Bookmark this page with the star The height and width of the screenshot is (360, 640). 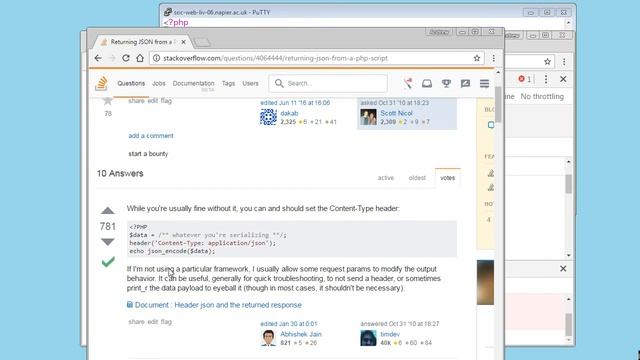[x=477, y=58]
